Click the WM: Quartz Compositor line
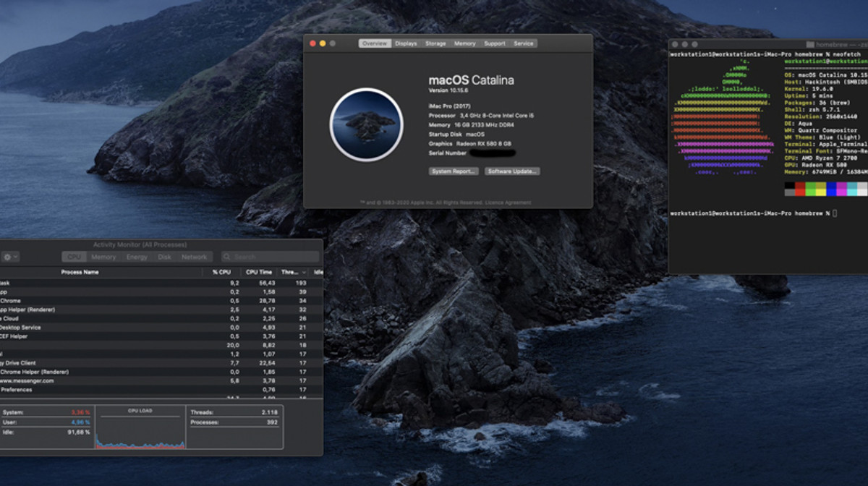Screen dimensions: 868x486 click(x=821, y=130)
